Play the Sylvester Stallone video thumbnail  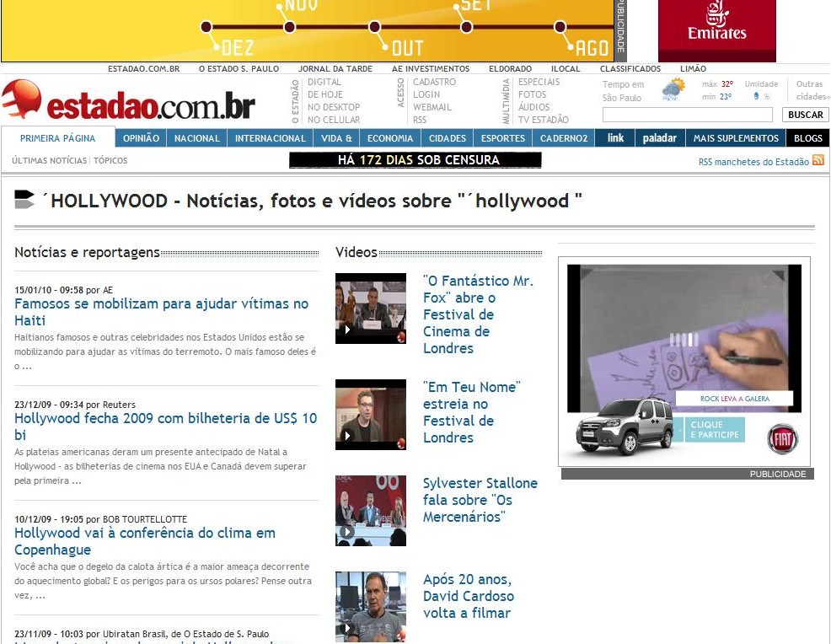coord(371,511)
